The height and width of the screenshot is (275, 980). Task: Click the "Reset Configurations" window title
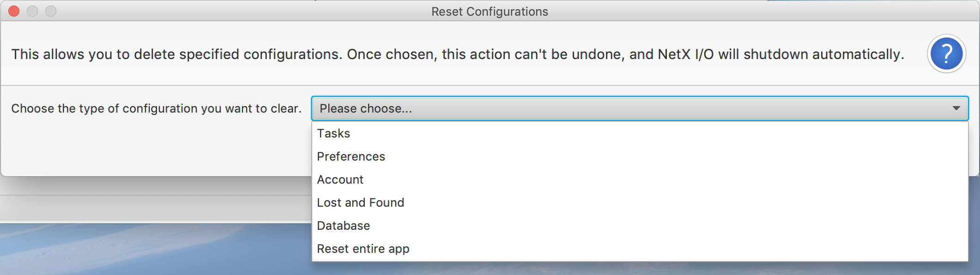tap(490, 12)
